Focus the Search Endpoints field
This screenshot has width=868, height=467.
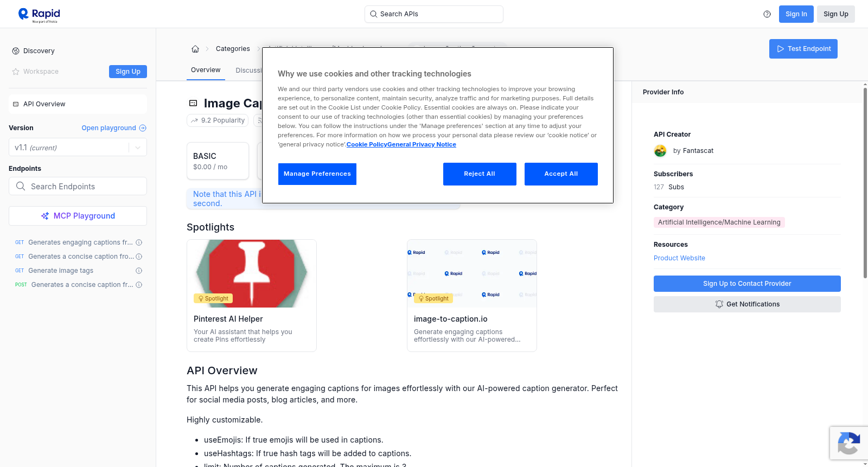(78, 186)
